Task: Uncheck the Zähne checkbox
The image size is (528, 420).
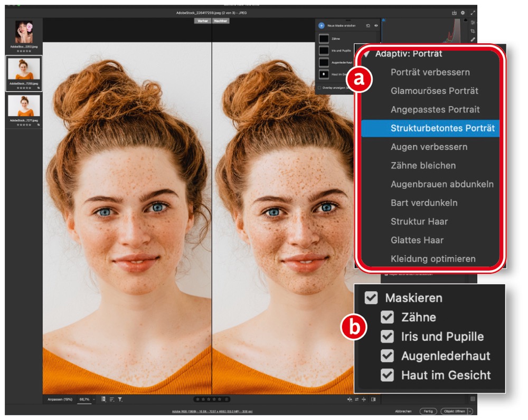Action: pos(388,317)
